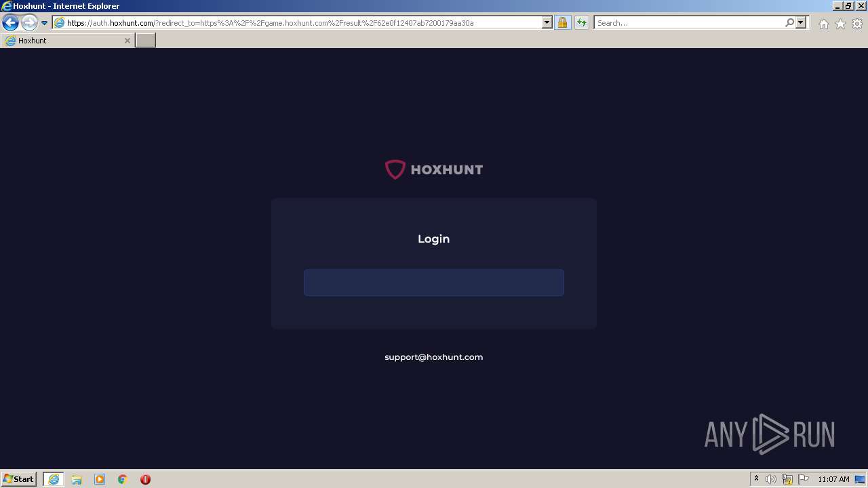Click the red Opera-style taskbar icon
The height and width of the screenshot is (488, 868).
pyautogui.click(x=145, y=479)
